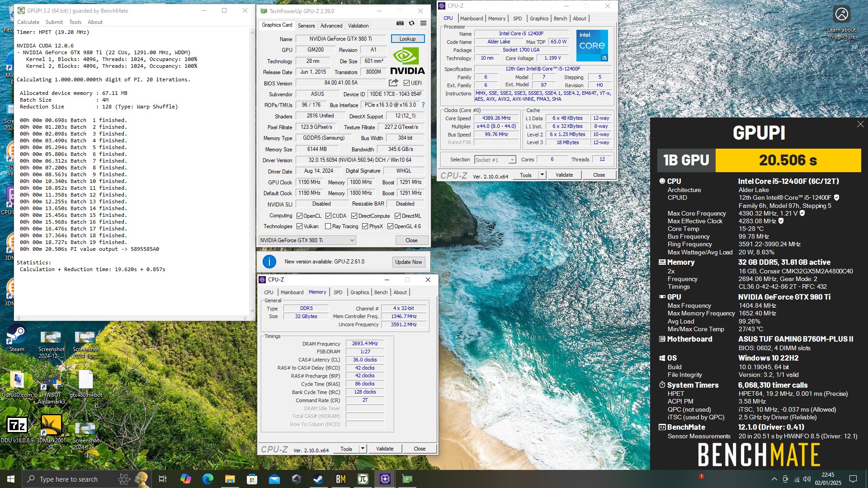Screen dimensions: 868x488
Task: Switch to GPU-Z Sensors tab
Action: click(x=306, y=26)
